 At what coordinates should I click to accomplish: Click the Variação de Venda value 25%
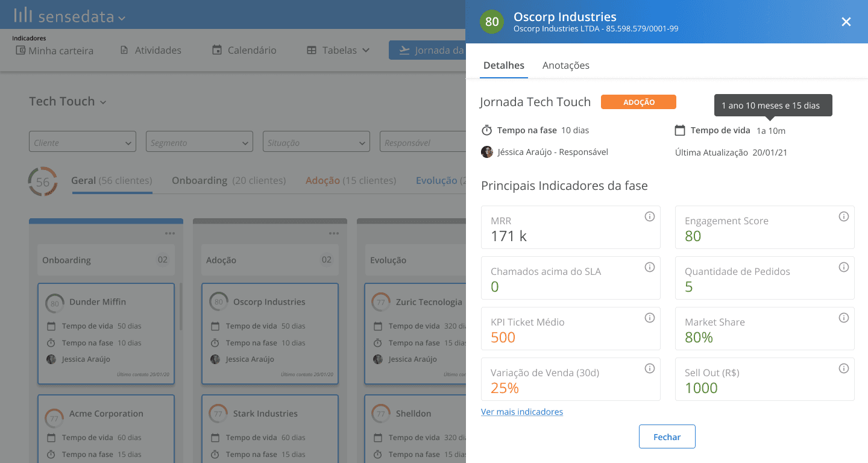(x=505, y=388)
